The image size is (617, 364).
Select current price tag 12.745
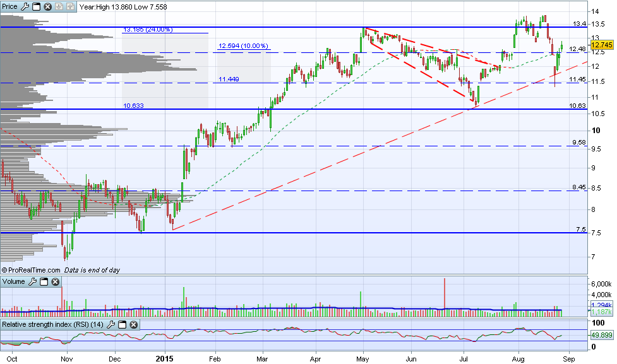[602, 45]
